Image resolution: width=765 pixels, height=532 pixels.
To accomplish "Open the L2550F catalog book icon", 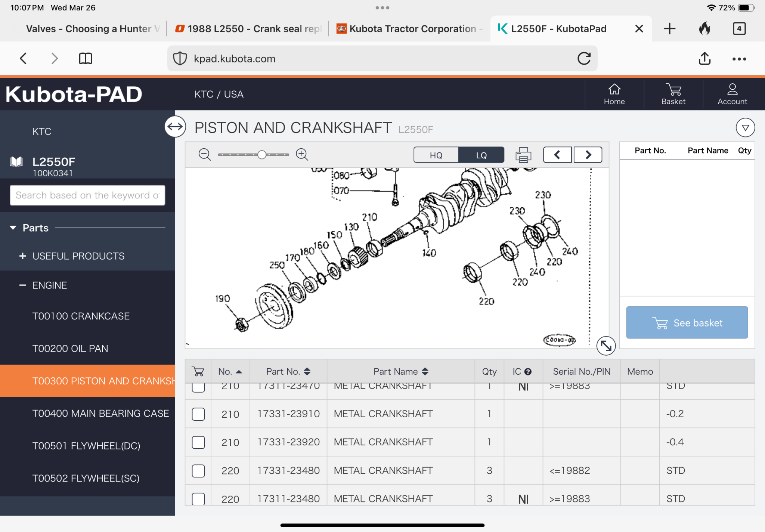I will click(16, 162).
